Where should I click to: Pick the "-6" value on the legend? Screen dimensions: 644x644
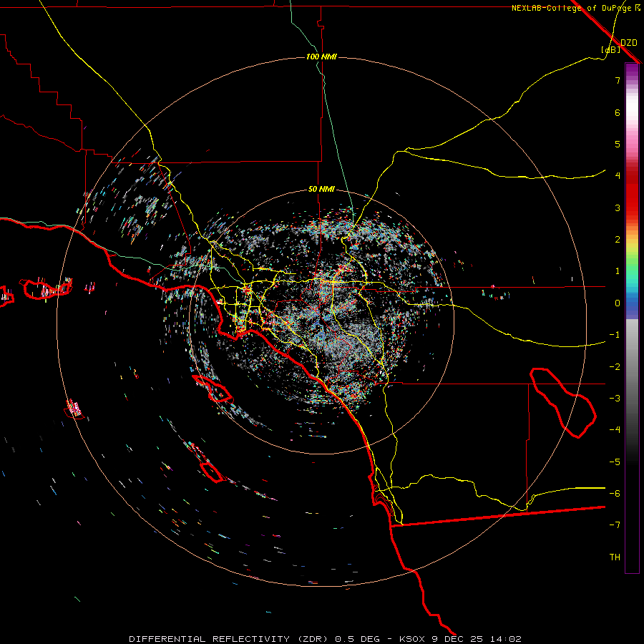click(x=615, y=494)
